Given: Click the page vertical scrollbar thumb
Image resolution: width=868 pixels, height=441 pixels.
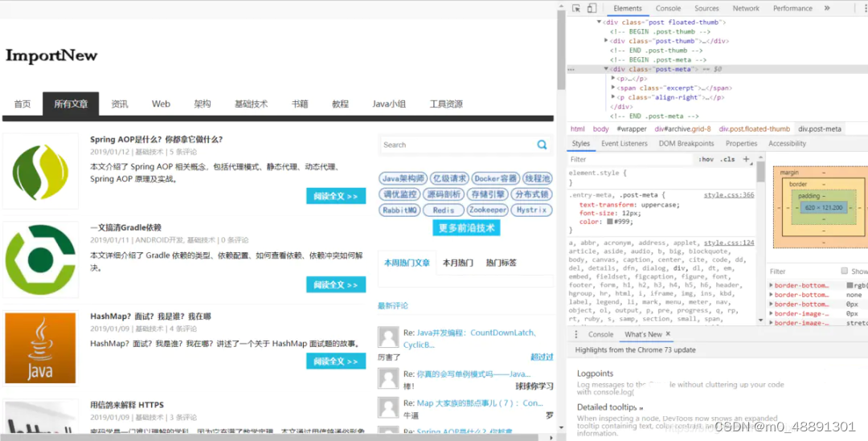Looking at the screenshot, I should pyautogui.click(x=561, y=50).
